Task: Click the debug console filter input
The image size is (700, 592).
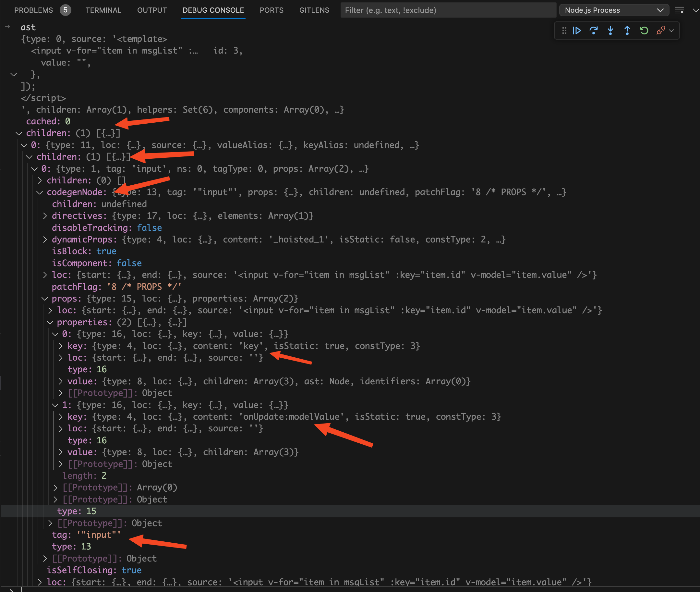Action: pos(448,10)
